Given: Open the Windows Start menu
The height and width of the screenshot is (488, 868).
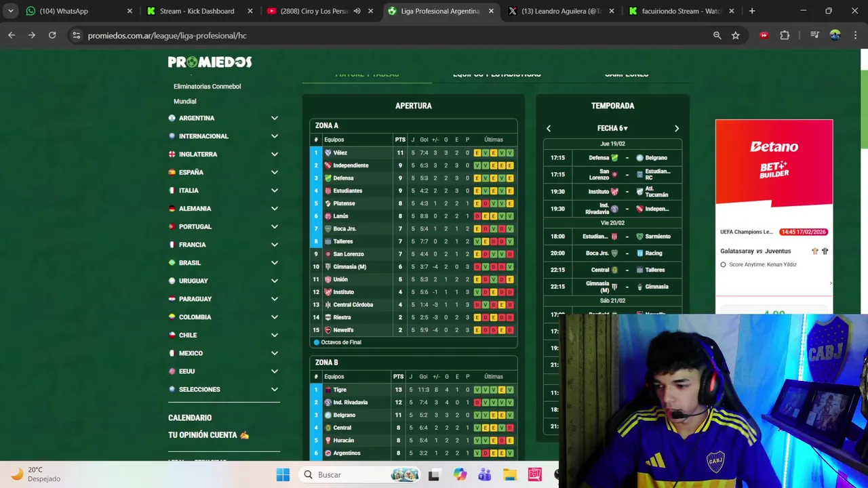Looking at the screenshot, I should (283, 474).
